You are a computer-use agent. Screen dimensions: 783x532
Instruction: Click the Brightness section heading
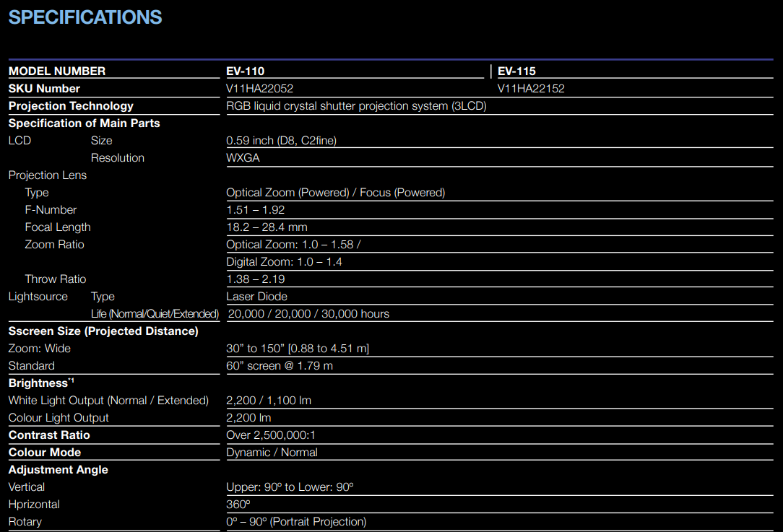coord(39,383)
